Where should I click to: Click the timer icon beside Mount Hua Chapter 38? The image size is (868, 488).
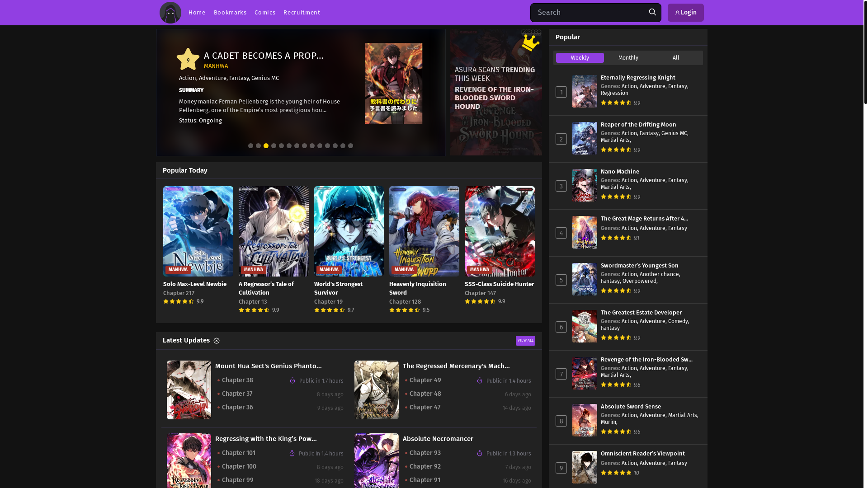click(292, 381)
